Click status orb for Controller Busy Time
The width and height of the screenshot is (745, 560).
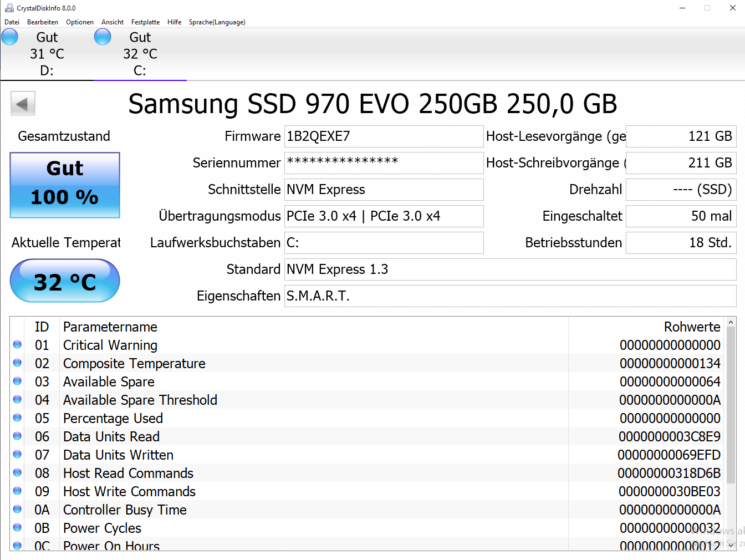point(17,509)
